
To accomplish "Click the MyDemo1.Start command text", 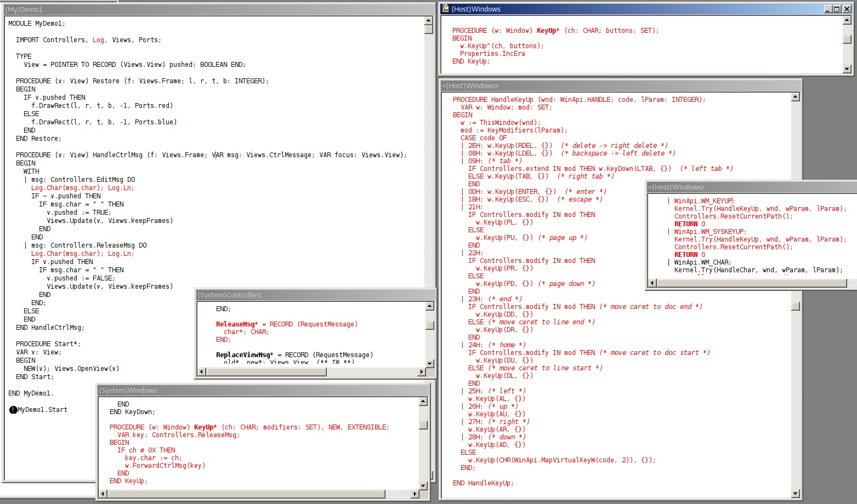I will click(x=43, y=410).
